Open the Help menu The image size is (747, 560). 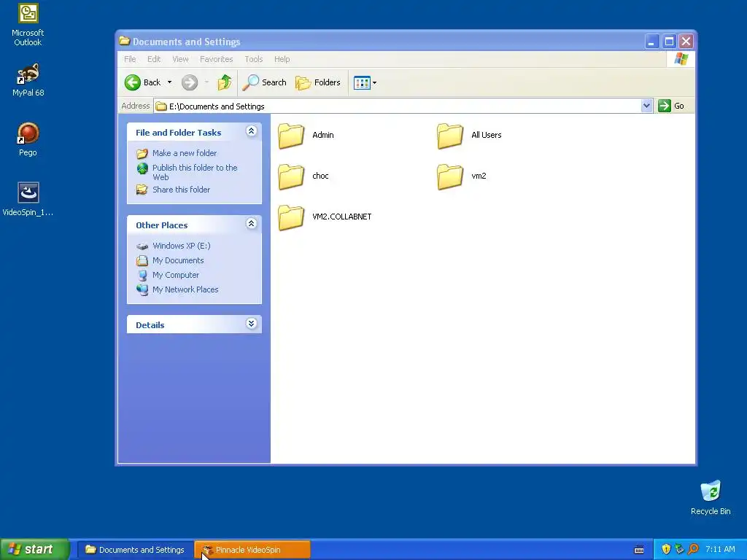pyautogui.click(x=282, y=59)
